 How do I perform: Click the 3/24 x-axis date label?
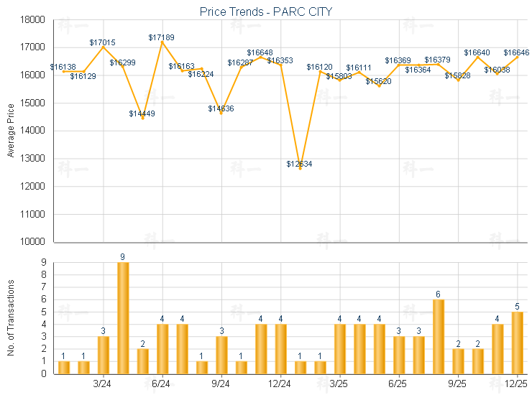tap(103, 384)
